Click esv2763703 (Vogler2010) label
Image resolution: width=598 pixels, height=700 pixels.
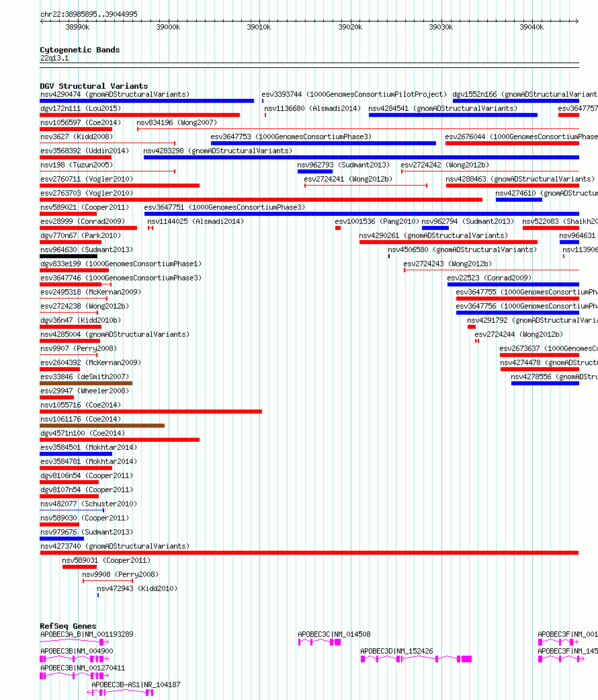[87, 193]
